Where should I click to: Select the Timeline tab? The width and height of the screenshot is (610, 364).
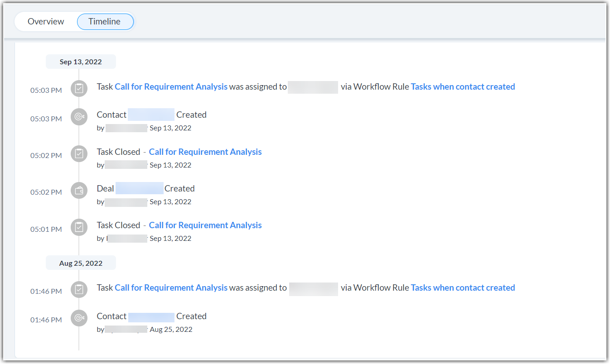(x=105, y=22)
